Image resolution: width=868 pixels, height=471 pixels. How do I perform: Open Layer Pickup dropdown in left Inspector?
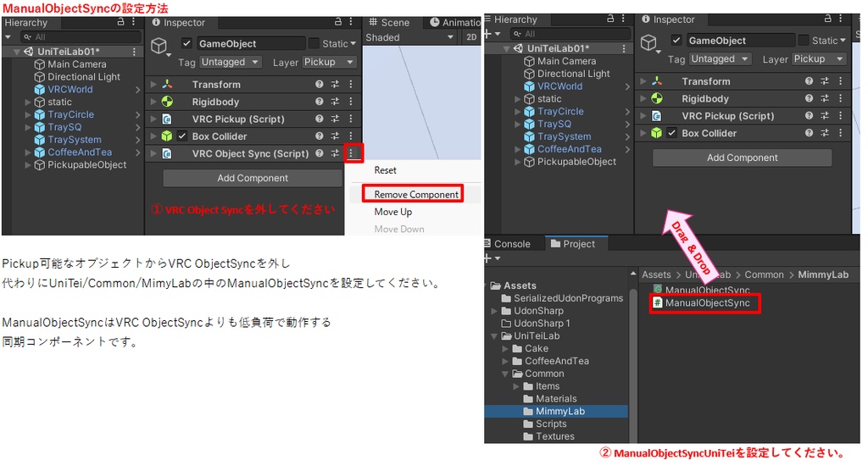click(x=330, y=62)
